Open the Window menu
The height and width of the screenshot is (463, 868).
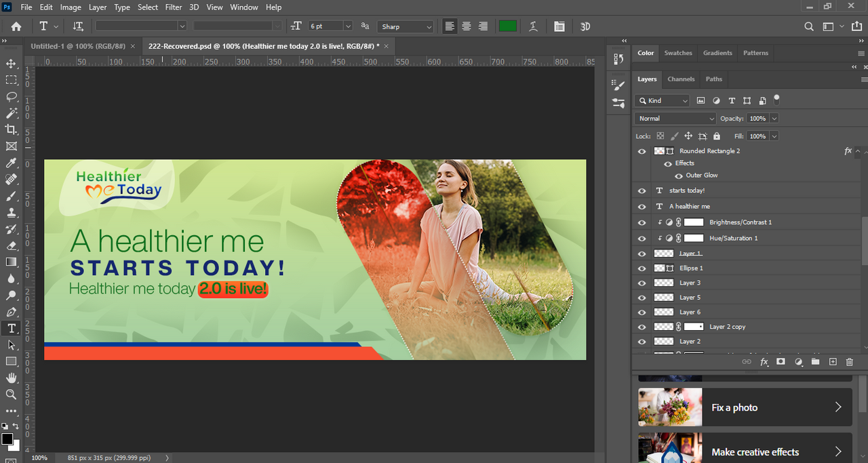[243, 7]
